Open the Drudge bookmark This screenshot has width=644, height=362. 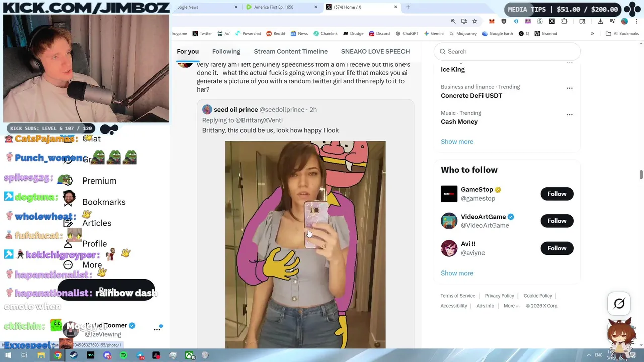[353, 34]
